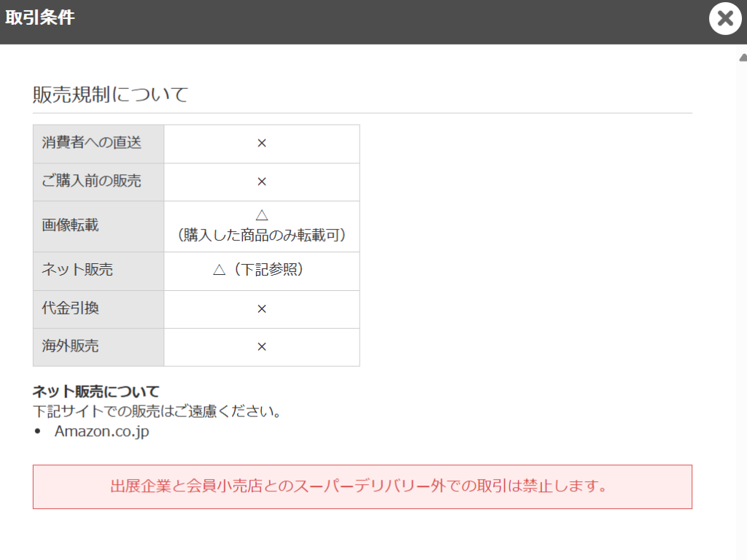This screenshot has height=560, width=747.
Task: Click the ネット販売について subheading
Action: click(96, 392)
